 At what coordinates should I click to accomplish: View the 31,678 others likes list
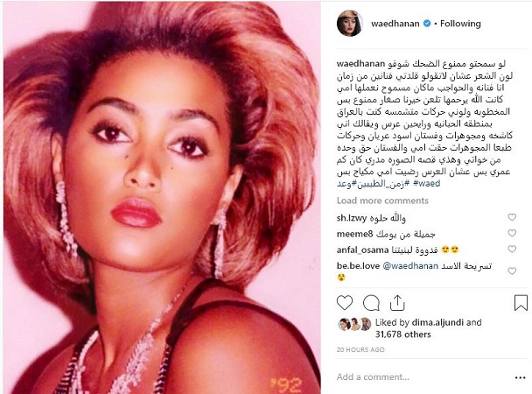pyautogui.click(x=402, y=334)
